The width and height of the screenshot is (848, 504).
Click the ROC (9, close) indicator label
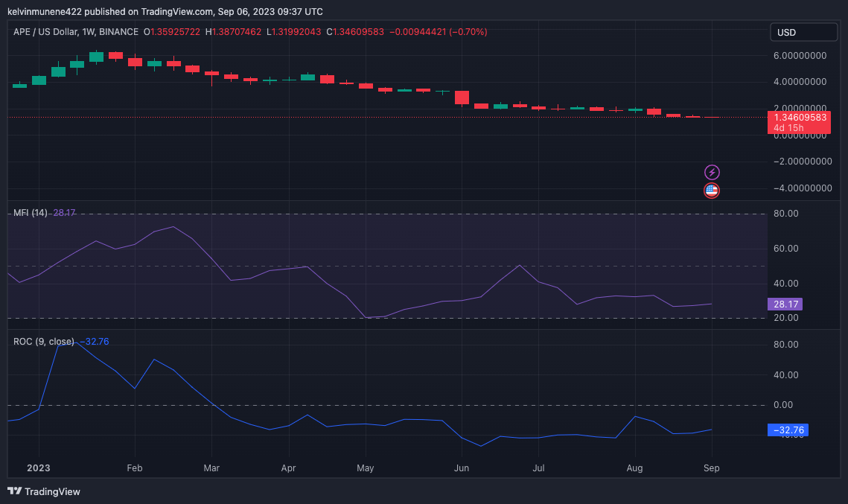[x=44, y=341]
